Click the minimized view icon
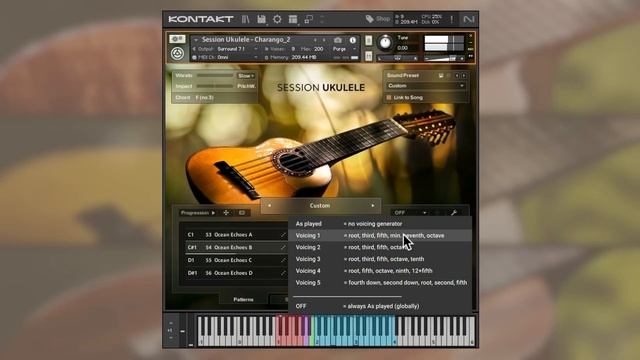Image resolution: width=640 pixels, height=360 pixels. (x=309, y=19)
